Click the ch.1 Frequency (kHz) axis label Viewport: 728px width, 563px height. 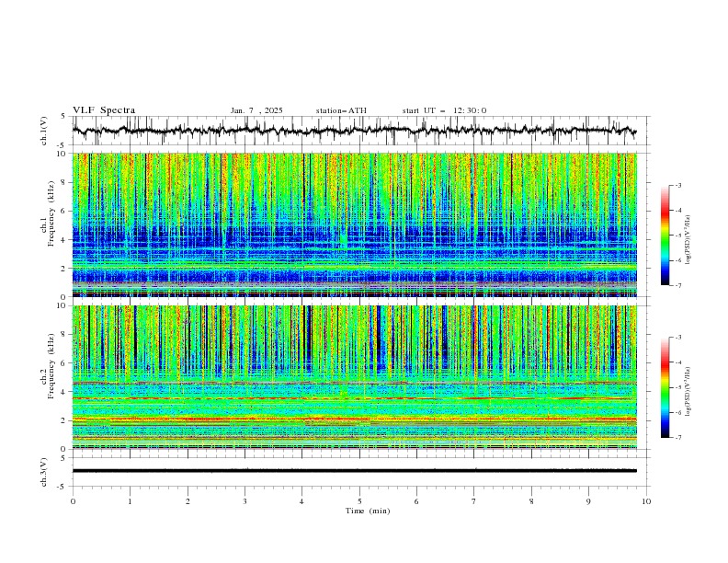point(48,213)
